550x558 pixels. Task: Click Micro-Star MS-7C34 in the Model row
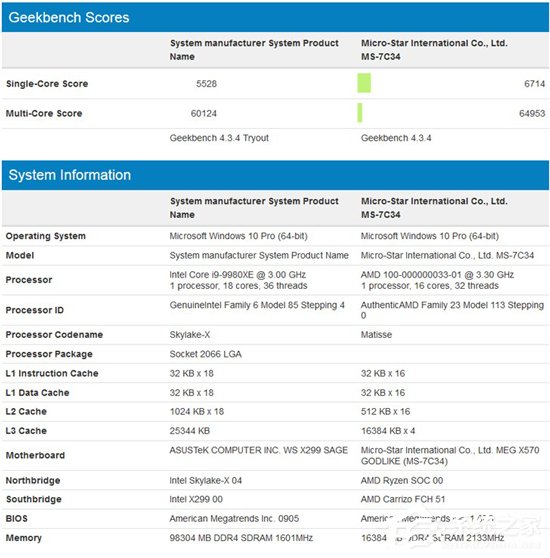pos(447,255)
